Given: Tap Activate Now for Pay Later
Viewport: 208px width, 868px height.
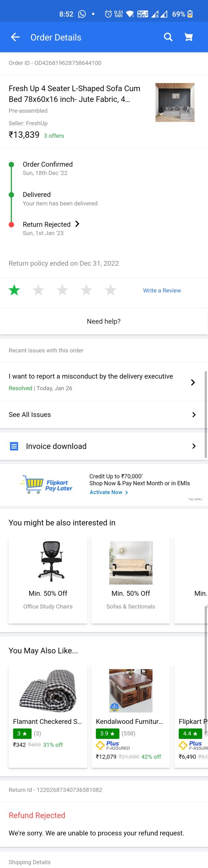Looking at the screenshot, I should (x=108, y=492).
